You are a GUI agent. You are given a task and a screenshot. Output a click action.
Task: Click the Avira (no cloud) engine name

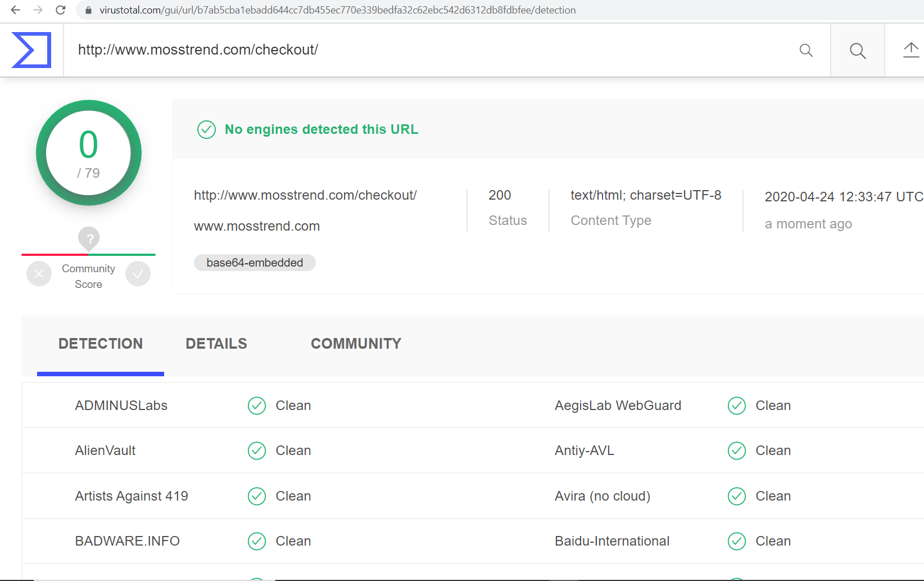[x=603, y=496]
